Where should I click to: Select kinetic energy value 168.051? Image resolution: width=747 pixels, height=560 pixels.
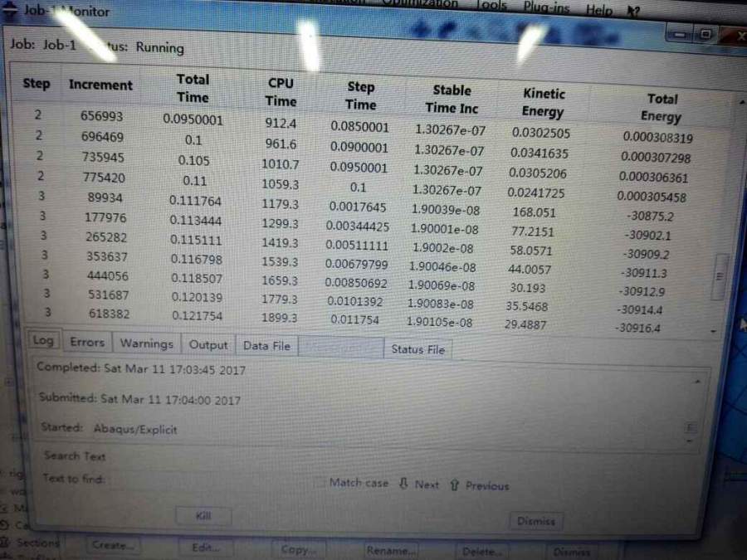pyautogui.click(x=534, y=212)
